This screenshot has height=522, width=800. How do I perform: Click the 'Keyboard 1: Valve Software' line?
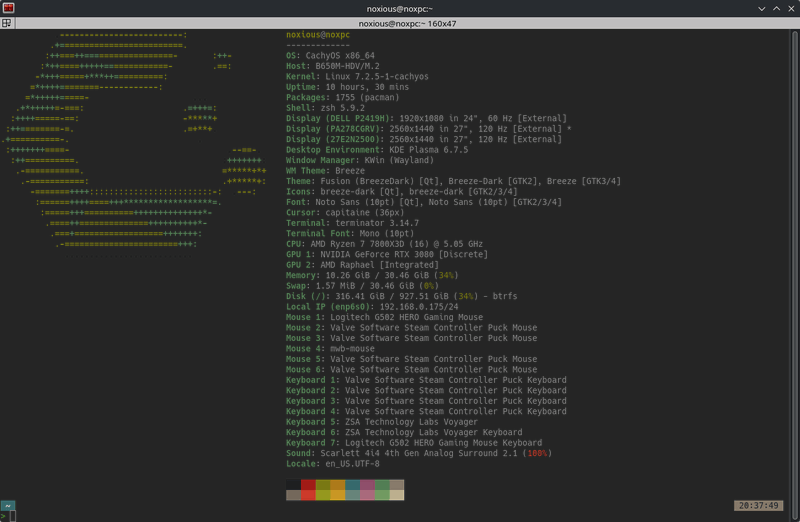coord(426,380)
